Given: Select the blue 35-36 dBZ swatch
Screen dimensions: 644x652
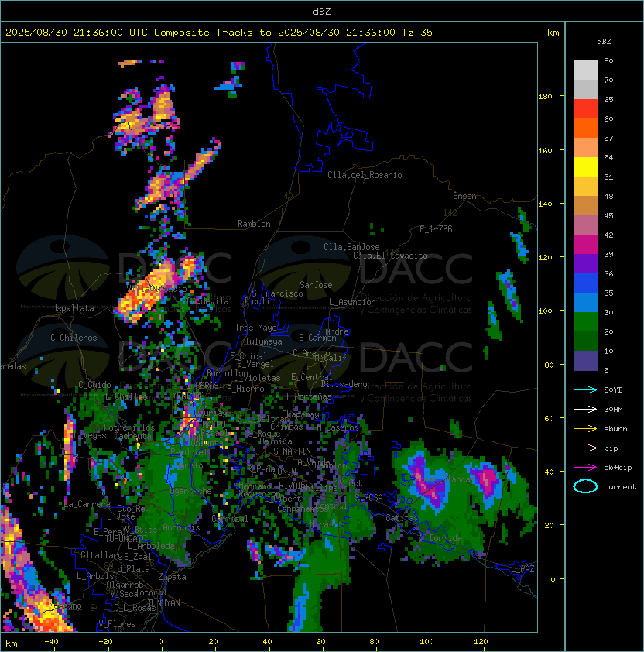Looking at the screenshot, I should [x=585, y=283].
